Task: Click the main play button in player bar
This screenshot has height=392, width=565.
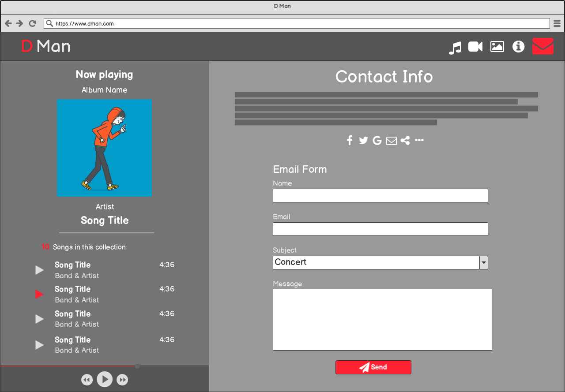Action: click(x=105, y=379)
